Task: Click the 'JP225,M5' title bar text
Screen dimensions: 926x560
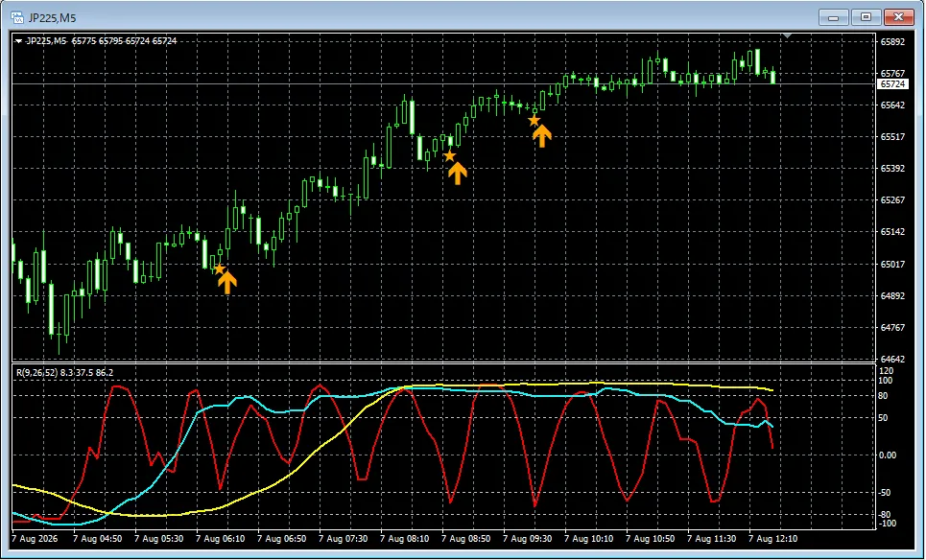Action: pyautogui.click(x=52, y=18)
